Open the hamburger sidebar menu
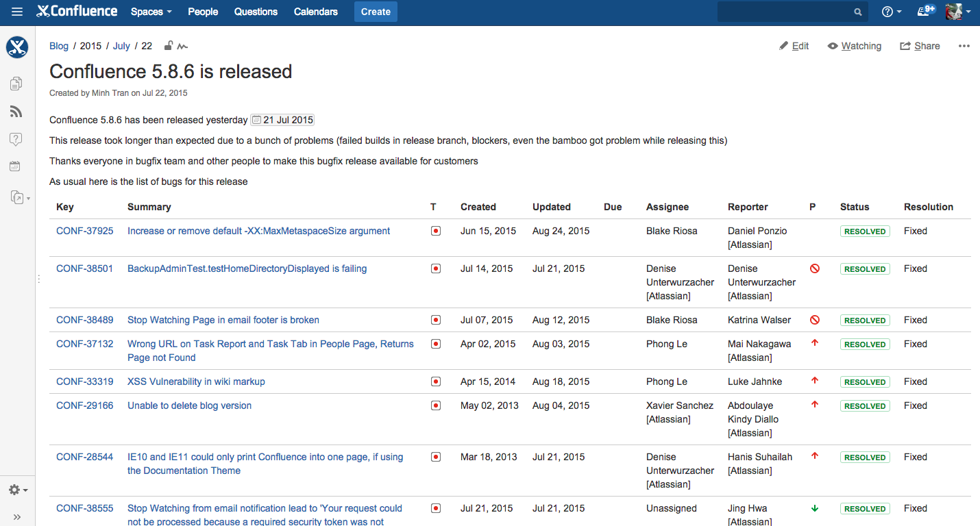This screenshot has height=526, width=980. (x=17, y=12)
